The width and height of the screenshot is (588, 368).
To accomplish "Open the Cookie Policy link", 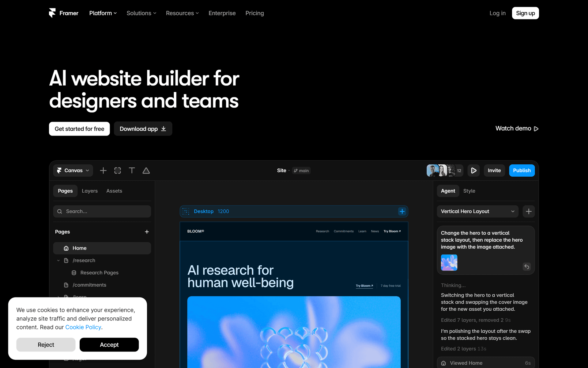I will [x=83, y=327].
